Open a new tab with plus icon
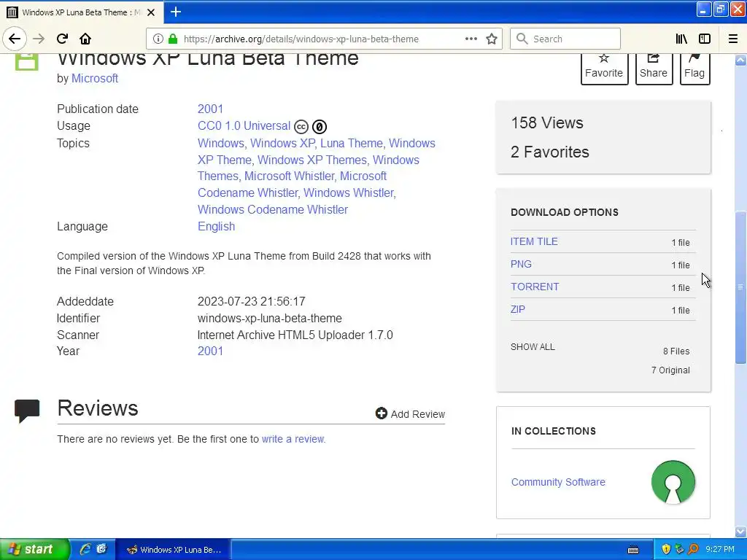747x560 pixels. pyautogui.click(x=176, y=12)
